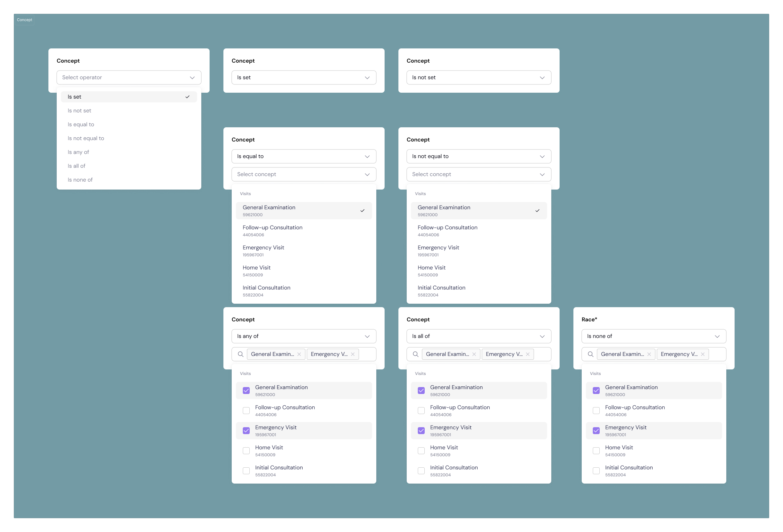Expand Select concept dropdown under Is equal to
Screen dimensions: 783x532
pos(304,174)
